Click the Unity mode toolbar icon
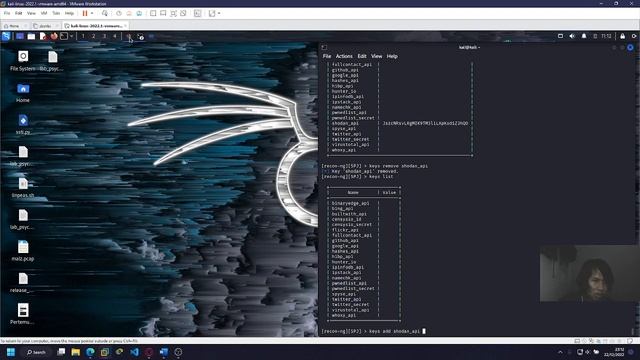640x360 pixels. point(183,13)
